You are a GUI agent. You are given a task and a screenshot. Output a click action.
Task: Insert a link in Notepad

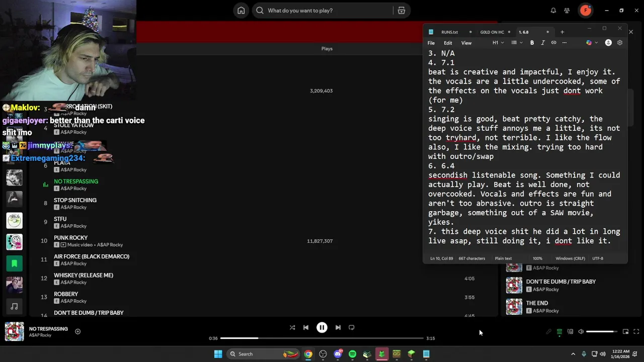[x=553, y=43]
